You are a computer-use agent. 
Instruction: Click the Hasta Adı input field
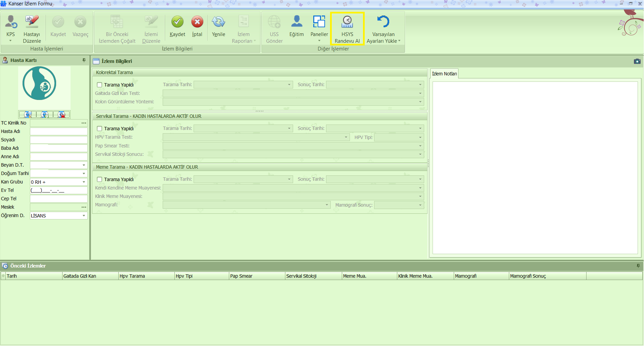coord(58,132)
